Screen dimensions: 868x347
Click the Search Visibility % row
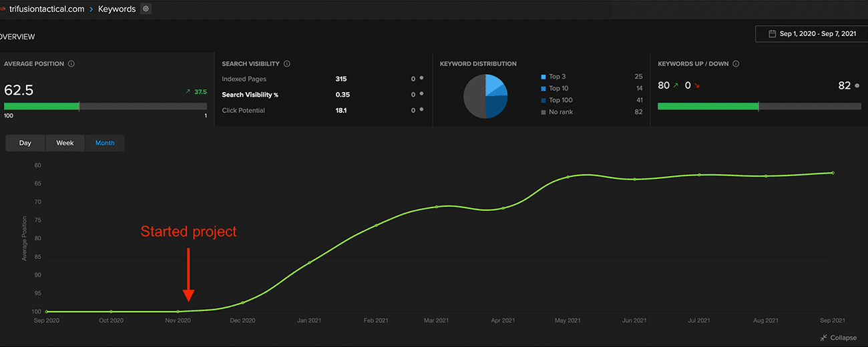[x=250, y=95]
